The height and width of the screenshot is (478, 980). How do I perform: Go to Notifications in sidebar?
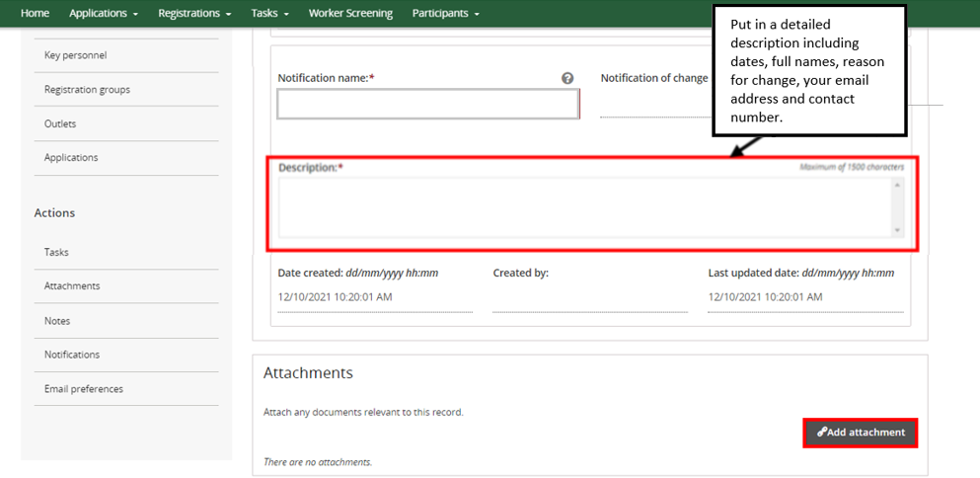[72, 355]
